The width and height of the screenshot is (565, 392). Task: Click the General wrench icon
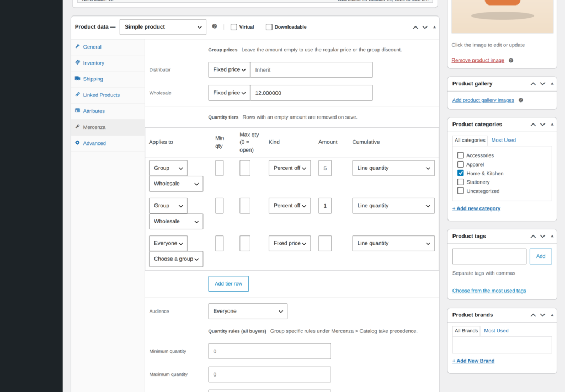tap(77, 46)
